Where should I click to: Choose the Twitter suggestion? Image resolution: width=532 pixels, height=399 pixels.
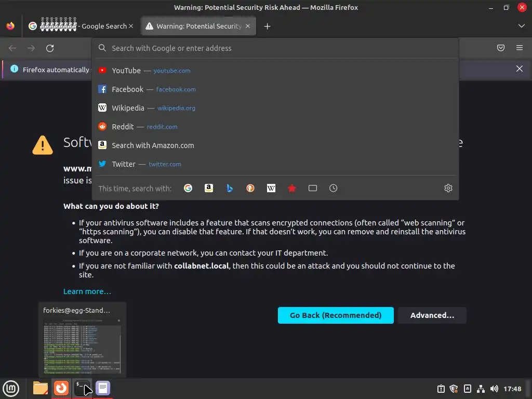coord(275,164)
